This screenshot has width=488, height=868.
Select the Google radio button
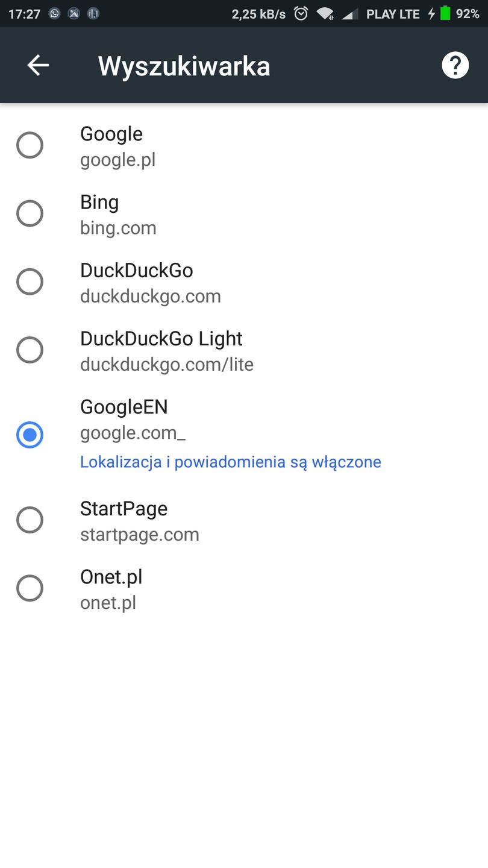[x=30, y=145]
